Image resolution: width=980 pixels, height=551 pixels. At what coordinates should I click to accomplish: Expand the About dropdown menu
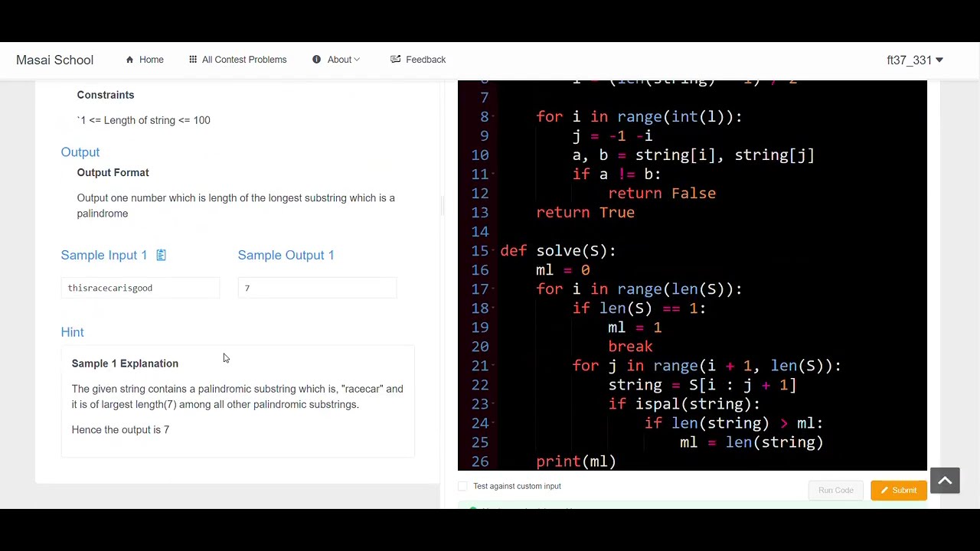click(x=343, y=60)
